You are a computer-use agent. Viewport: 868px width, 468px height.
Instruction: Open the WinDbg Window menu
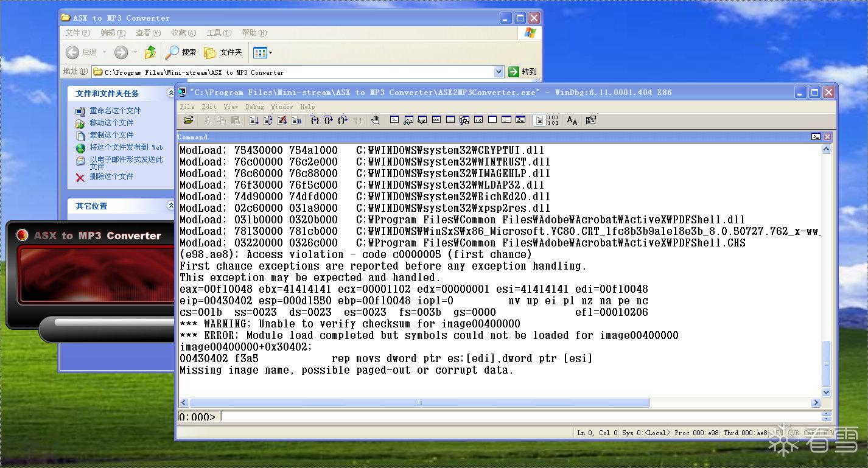pyautogui.click(x=282, y=107)
